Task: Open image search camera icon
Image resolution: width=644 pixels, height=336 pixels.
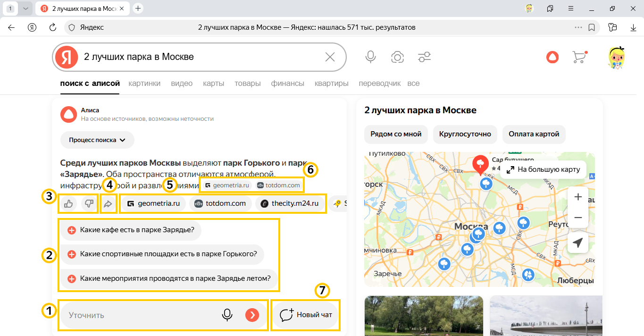Action: click(397, 57)
